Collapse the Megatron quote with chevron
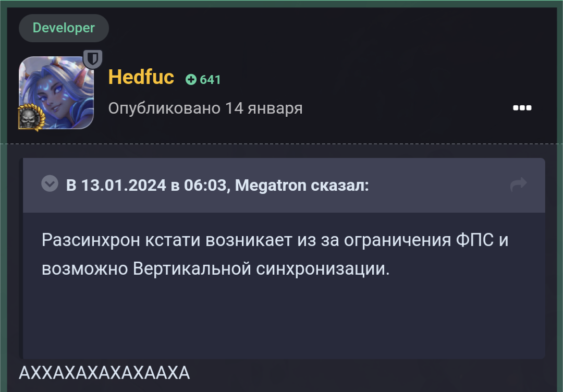This screenshot has height=392, width=563. pos(50,184)
